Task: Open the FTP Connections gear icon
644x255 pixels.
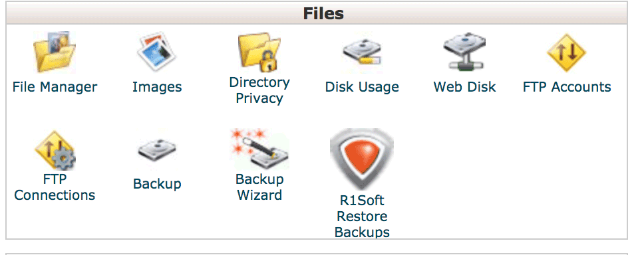Action: click(x=55, y=150)
